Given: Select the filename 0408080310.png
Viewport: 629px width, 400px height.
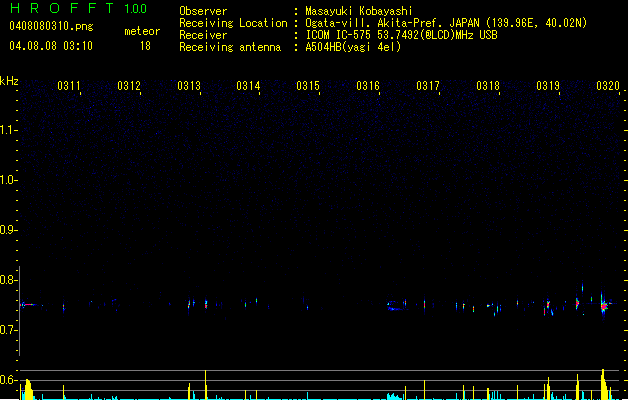Looking at the screenshot, I should pyautogui.click(x=51, y=26).
